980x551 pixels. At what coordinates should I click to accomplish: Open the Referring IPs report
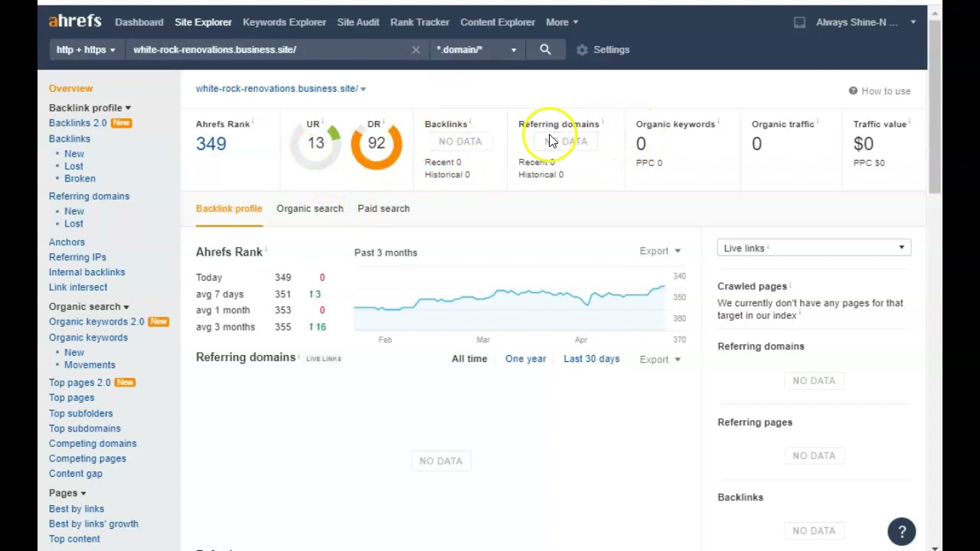(x=77, y=257)
